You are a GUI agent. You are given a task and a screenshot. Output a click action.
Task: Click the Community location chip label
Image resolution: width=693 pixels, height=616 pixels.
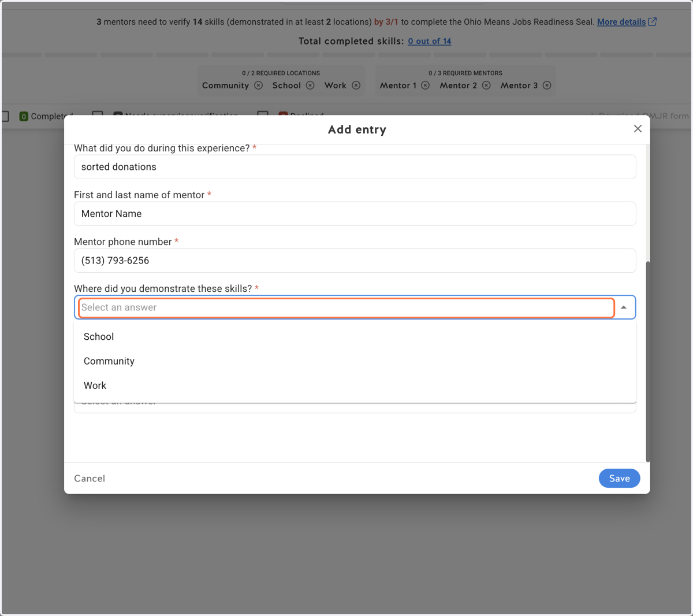[225, 86]
